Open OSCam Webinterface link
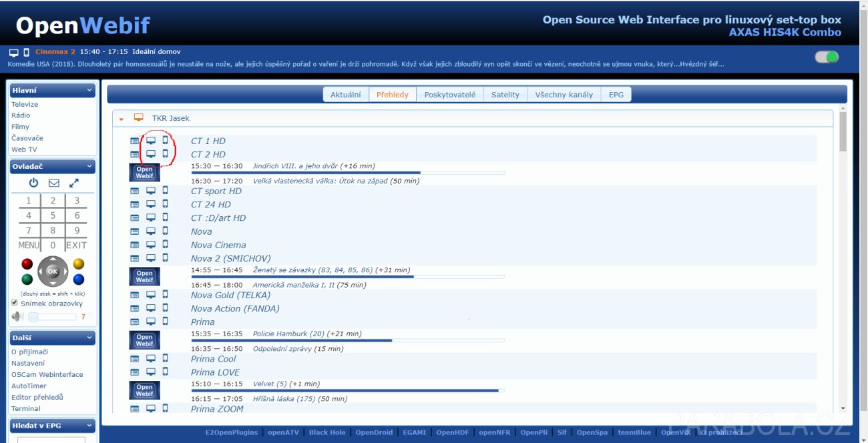Viewport: 868px width, 443px height. point(47,374)
